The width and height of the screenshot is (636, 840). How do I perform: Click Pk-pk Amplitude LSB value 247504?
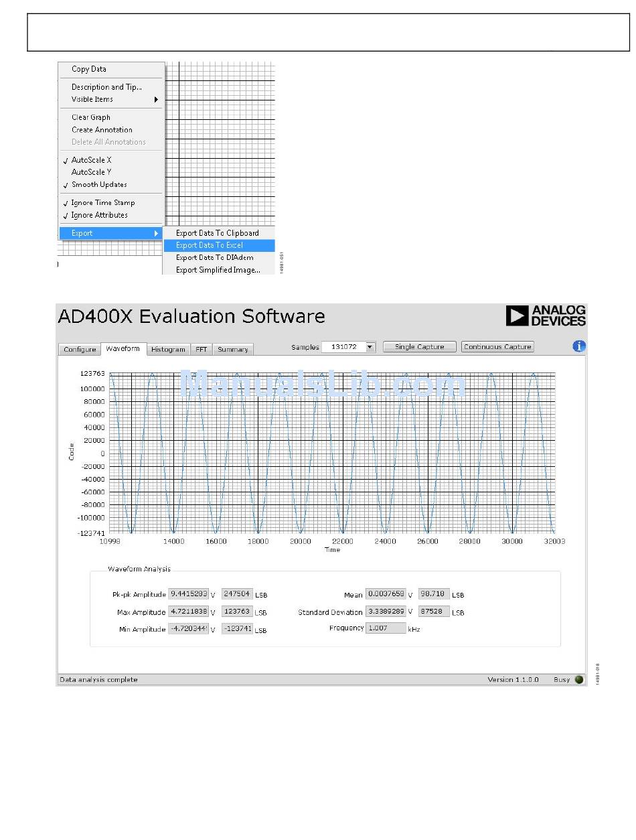pos(237,594)
